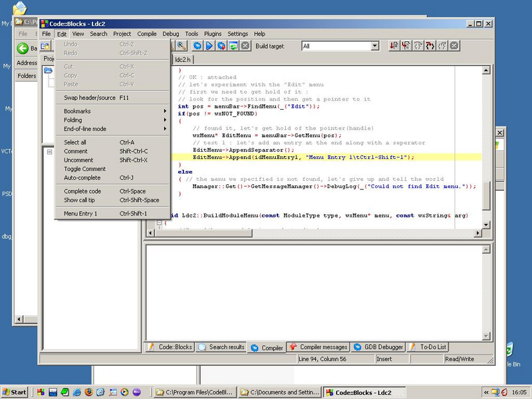Open the Plugins menu
The height and width of the screenshot is (399, 532).
click(x=213, y=34)
